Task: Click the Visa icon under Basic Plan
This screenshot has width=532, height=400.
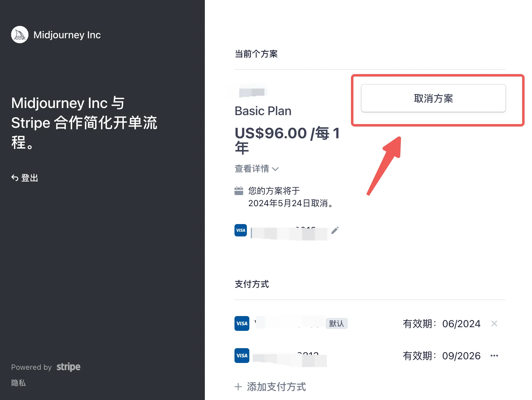Action: (240, 230)
